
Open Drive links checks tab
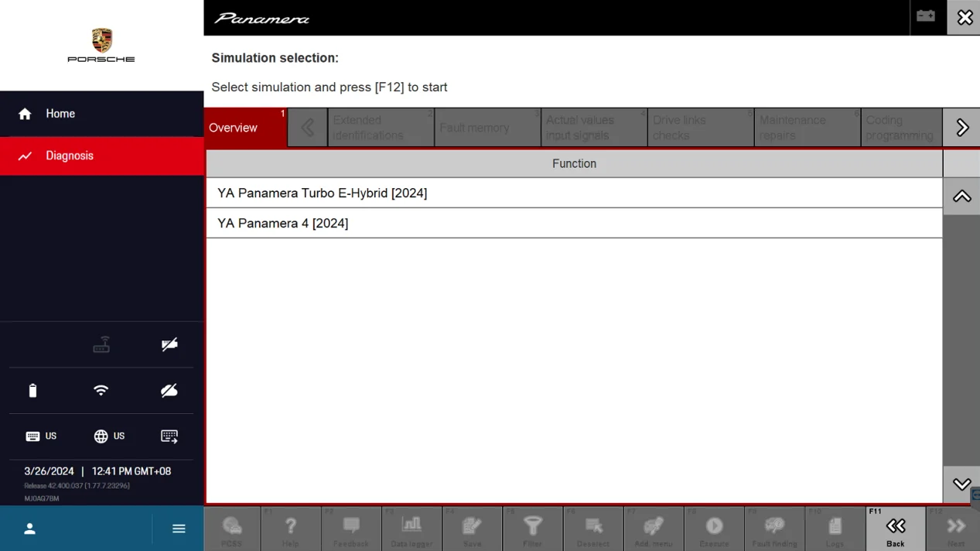point(701,128)
